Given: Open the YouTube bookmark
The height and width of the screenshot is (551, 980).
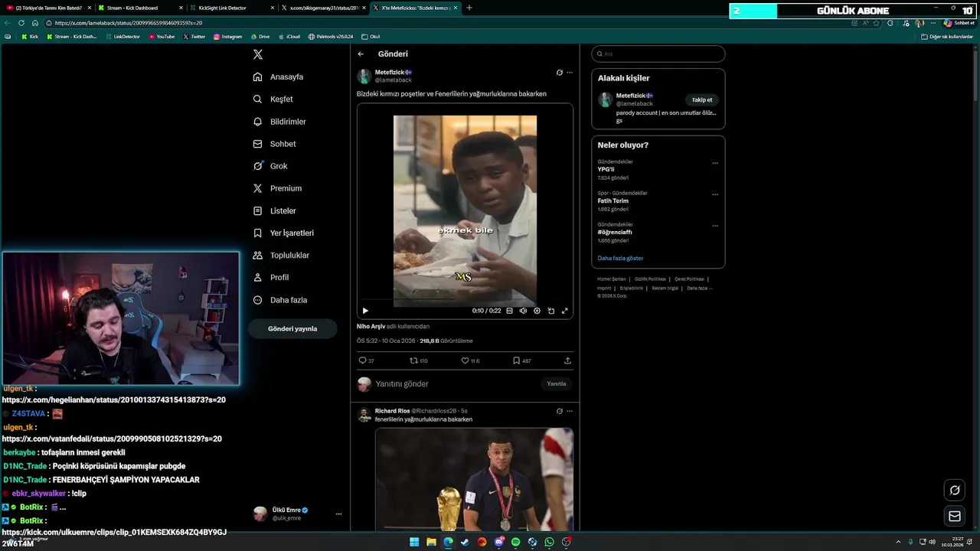Looking at the screenshot, I should [x=162, y=37].
